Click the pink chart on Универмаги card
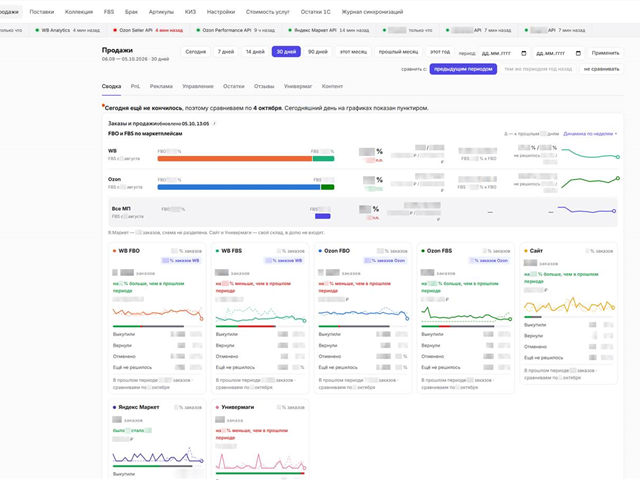This screenshot has height=480, width=640. pos(260,462)
